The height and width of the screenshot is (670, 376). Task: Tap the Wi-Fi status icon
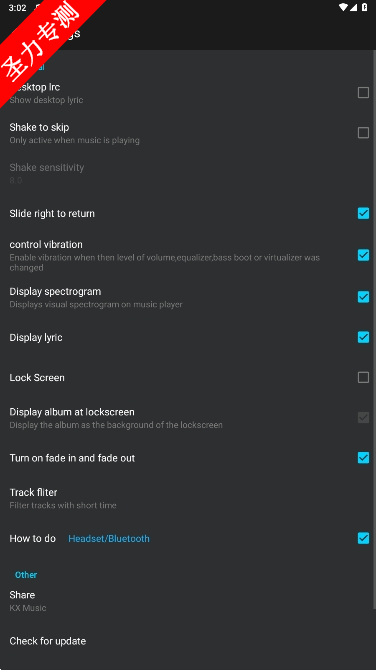coord(344,7)
